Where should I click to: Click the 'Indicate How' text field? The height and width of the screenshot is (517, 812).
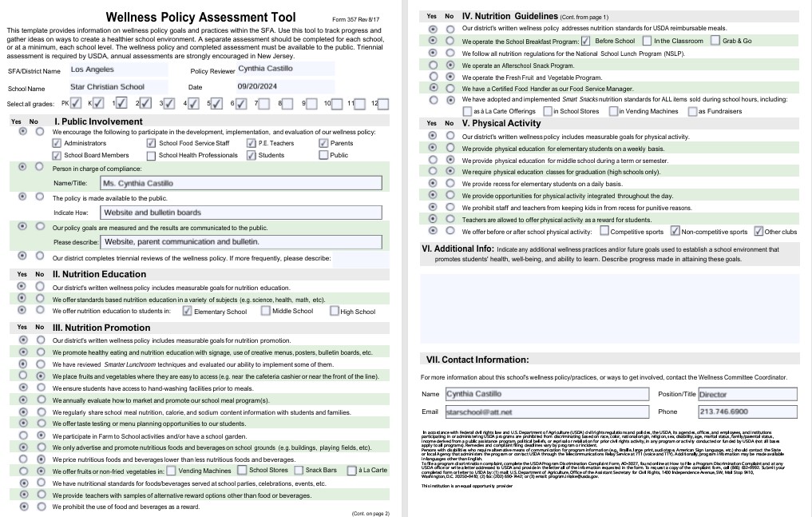click(x=241, y=213)
